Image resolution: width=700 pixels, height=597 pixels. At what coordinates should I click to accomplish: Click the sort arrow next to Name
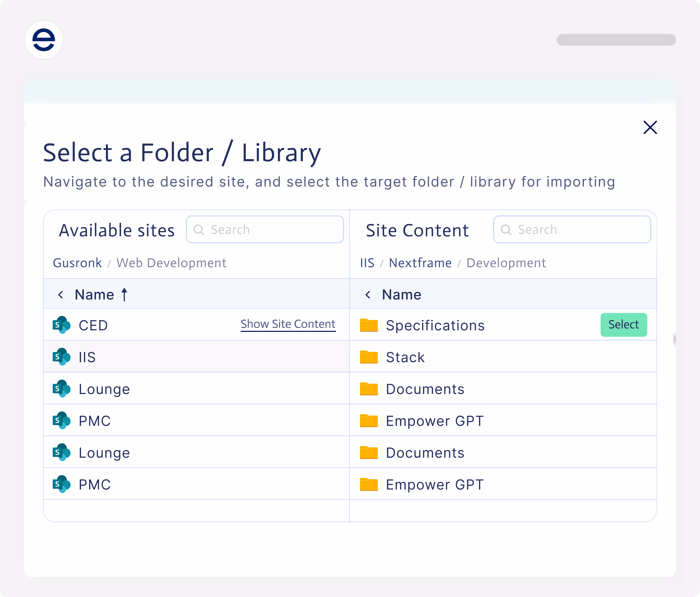coord(124,295)
